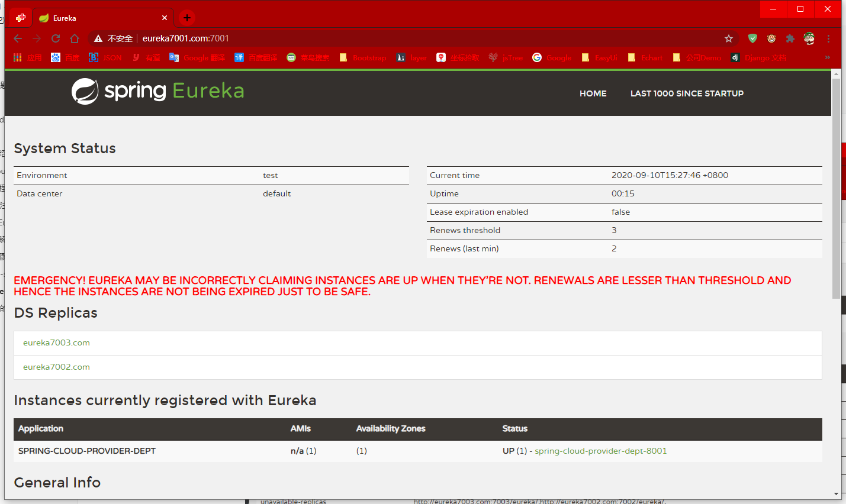Open spring-cloud-provider-dept-8001 instance link

pos(600,451)
